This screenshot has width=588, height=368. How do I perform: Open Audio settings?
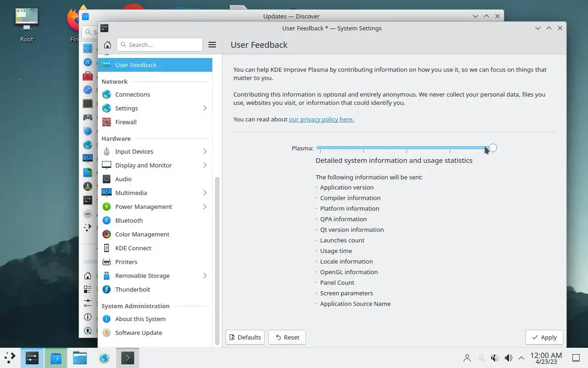click(155, 179)
